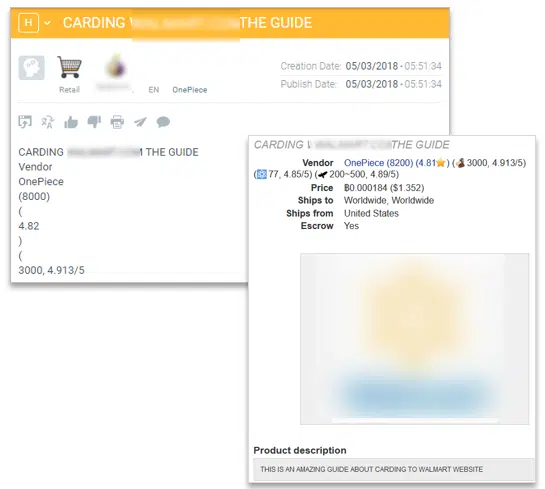
Task: Click the orange header title THE GUIDE
Action: click(276, 23)
